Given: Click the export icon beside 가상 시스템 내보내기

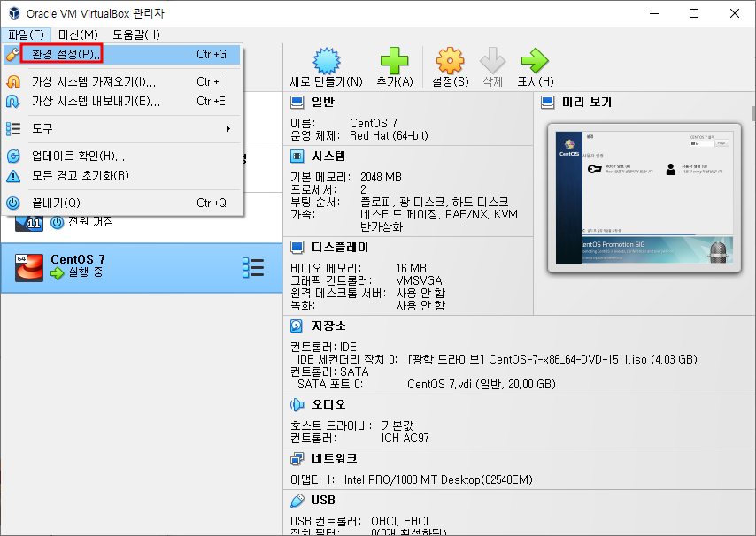Looking at the screenshot, I should (x=13, y=101).
